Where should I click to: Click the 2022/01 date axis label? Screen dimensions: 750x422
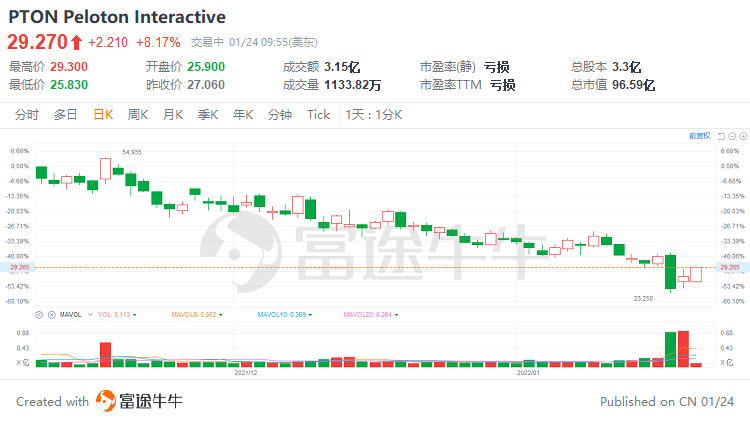pyautogui.click(x=528, y=373)
